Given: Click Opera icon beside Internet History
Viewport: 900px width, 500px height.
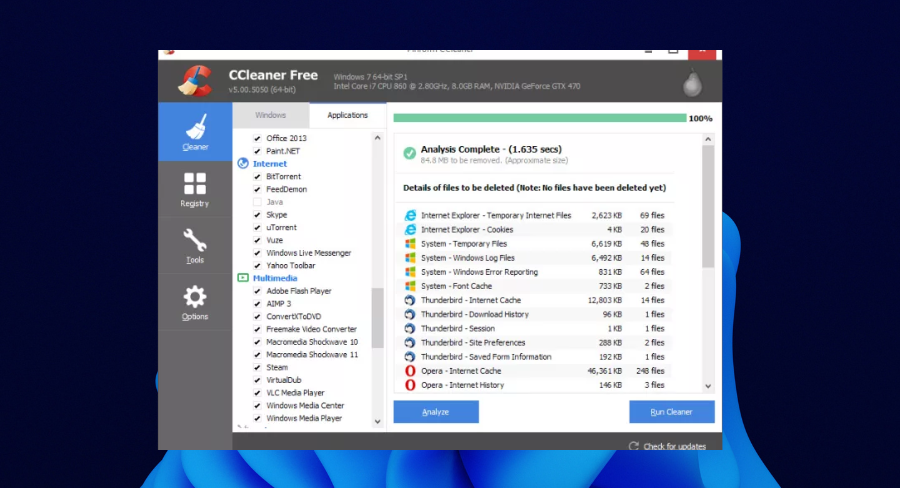Looking at the screenshot, I should 410,385.
